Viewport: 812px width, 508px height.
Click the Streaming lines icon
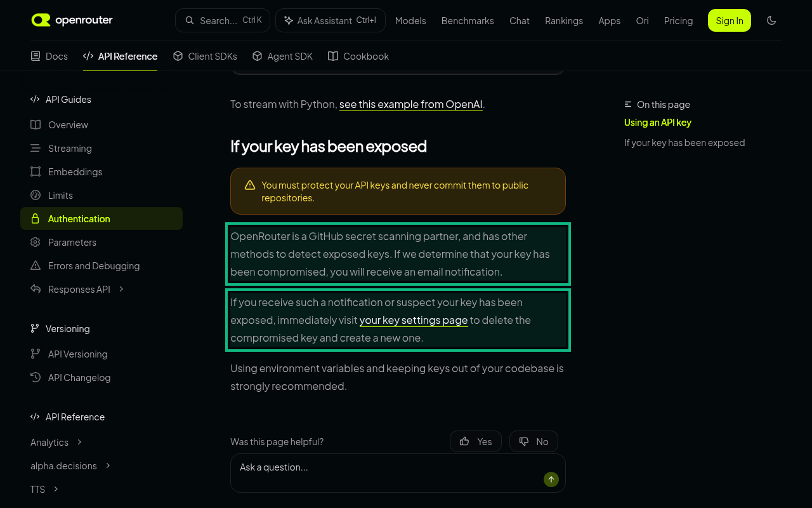(x=36, y=148)
